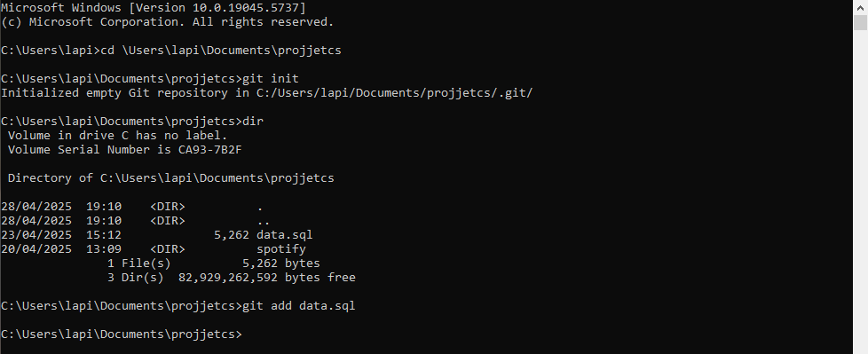868x354 pixels.
Task: Click the 'Directory of' path line
Action: [x=171, y=178]
